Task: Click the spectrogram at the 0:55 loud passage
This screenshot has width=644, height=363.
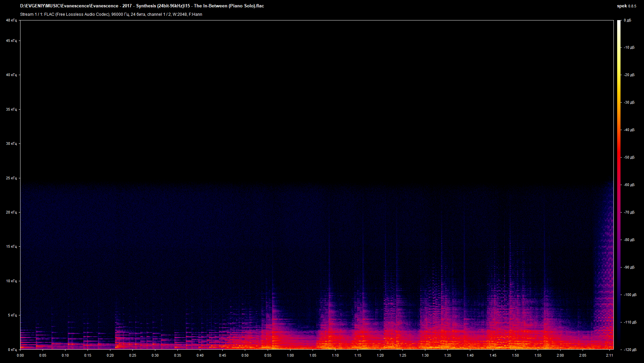Action: coord(270,332)
